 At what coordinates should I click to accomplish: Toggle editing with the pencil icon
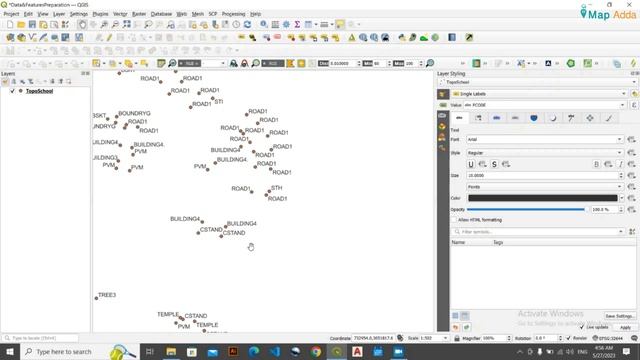click(109, 38)
